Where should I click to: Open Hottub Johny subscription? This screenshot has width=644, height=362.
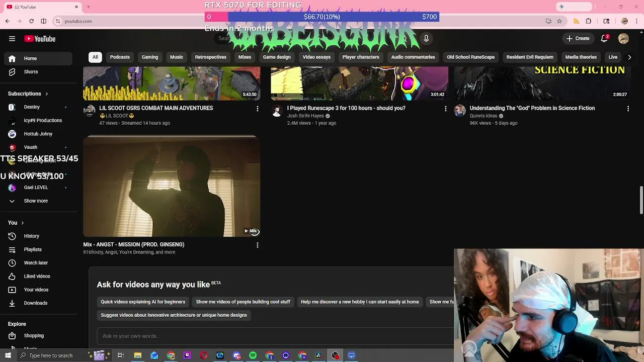point(39,134)
